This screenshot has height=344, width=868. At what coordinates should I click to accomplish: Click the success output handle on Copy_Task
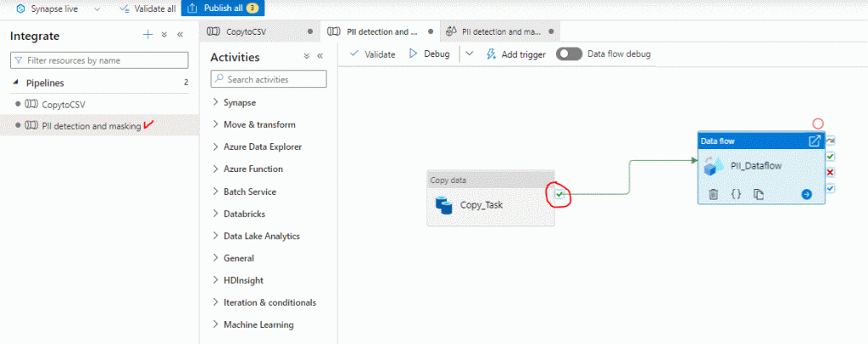(559, 194)
